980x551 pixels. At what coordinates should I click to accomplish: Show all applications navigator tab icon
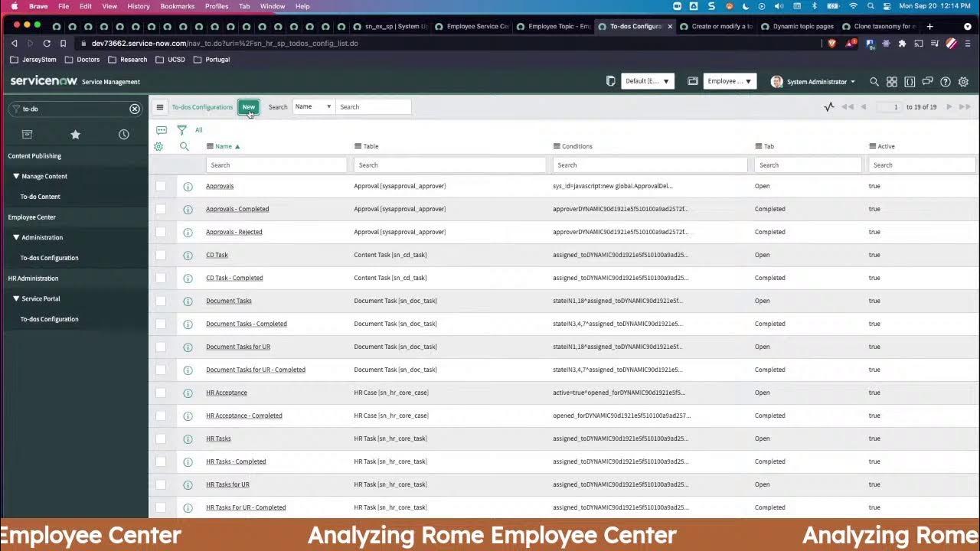tap(27, 135)
